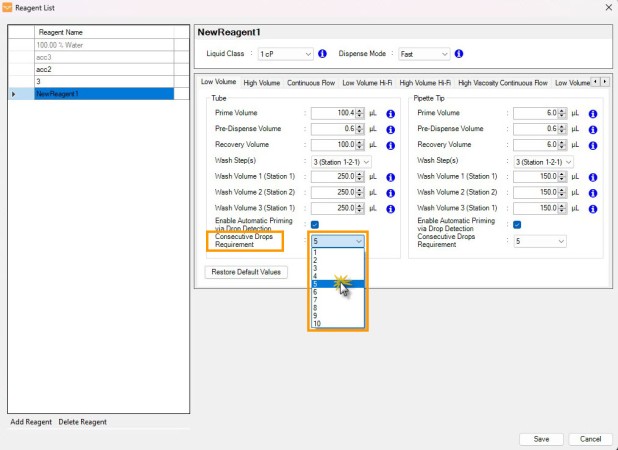Open info for Pipette Tip Prime Volume
The width and height of the screenshot is (618, 450).
click(592, 114)
